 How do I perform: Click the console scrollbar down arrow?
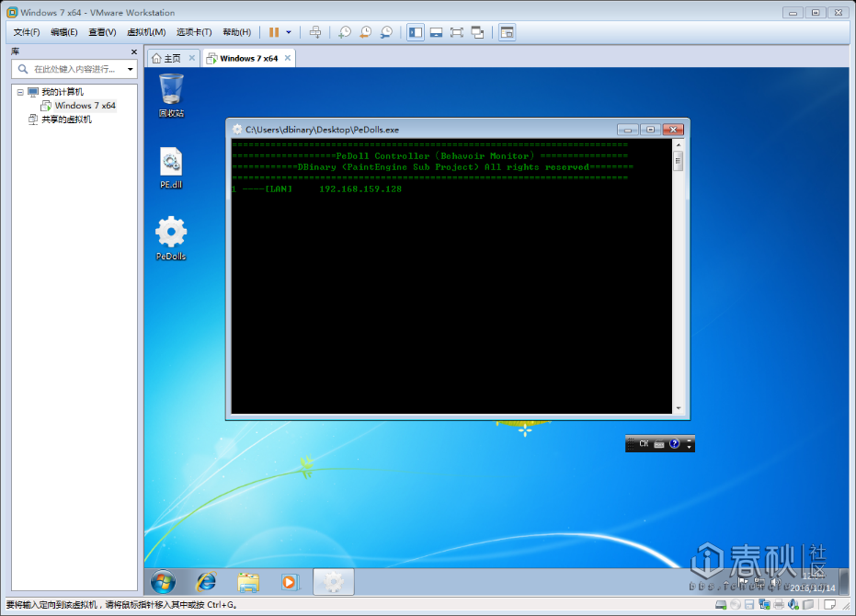pyautogui.click(x=678, y=408)
